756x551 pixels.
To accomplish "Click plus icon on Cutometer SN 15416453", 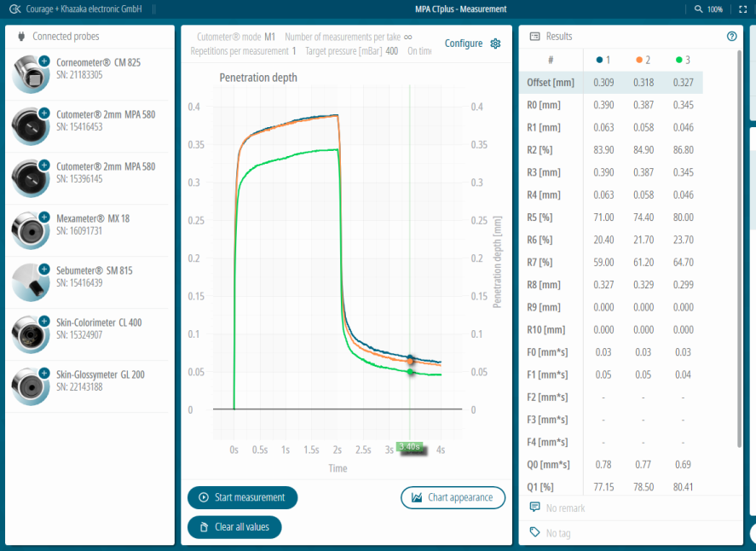I will [x=44, y=113].
